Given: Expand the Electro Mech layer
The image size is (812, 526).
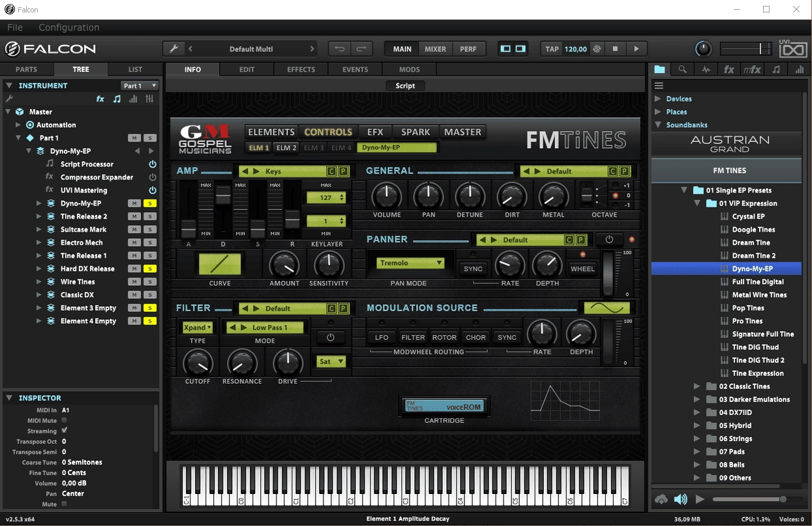Looking at the screenshot, I should [39, 243].
